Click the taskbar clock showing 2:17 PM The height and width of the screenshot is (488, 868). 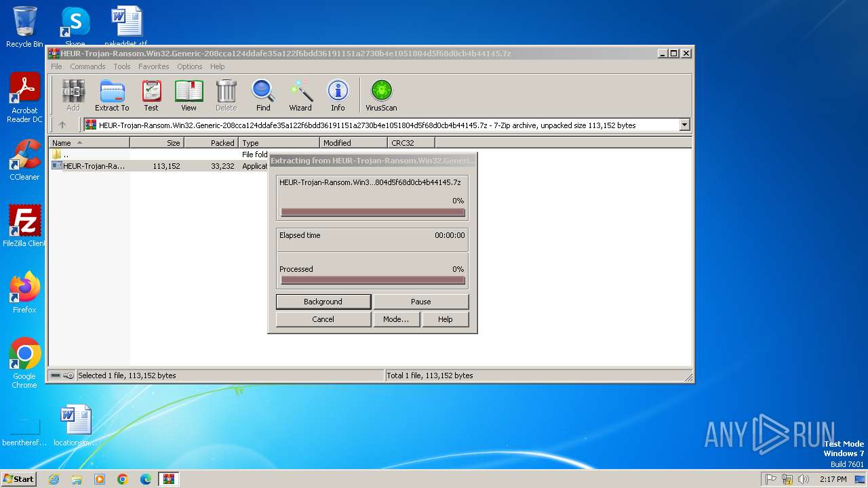[833, 479]
